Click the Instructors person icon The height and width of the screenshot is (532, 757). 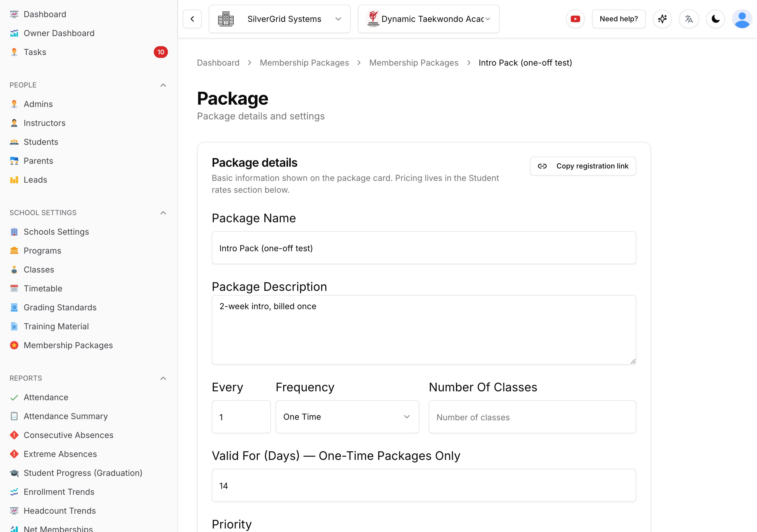(14, 123)
